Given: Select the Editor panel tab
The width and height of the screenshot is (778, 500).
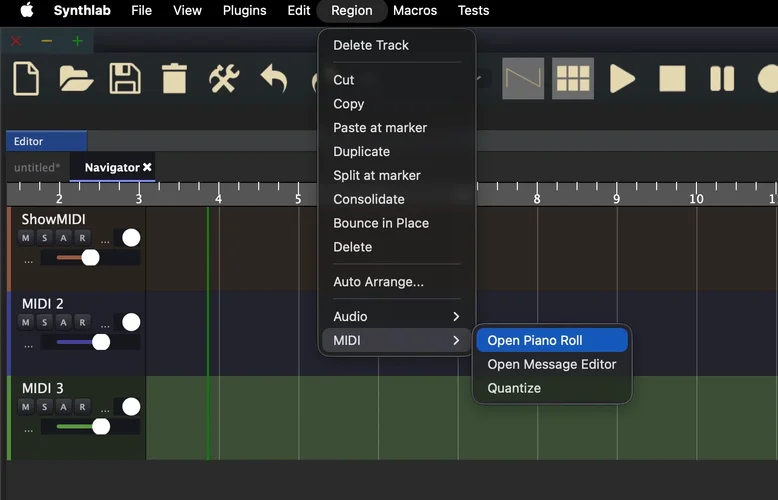Looking at the screenshot, I should coord(47,141).
